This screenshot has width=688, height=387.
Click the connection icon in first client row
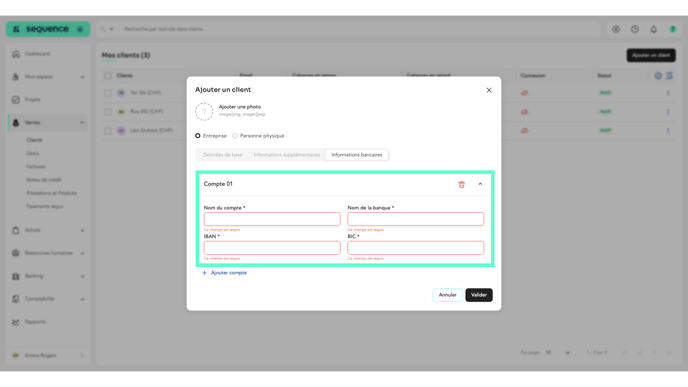coord(524,93)
